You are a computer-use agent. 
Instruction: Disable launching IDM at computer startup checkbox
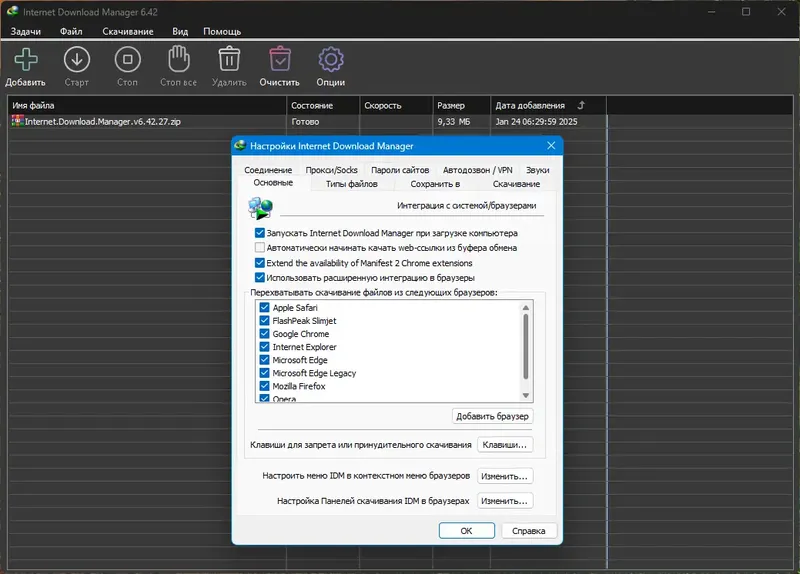[260, 233]
